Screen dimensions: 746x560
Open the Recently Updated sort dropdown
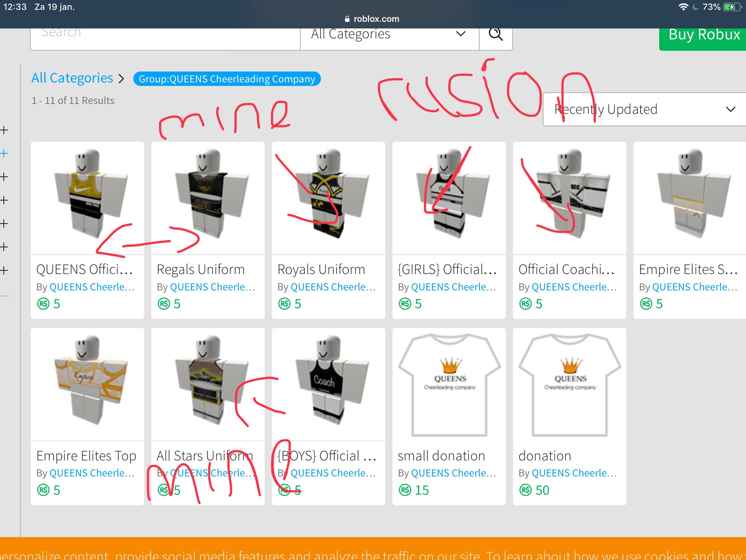tap(644, 109)
